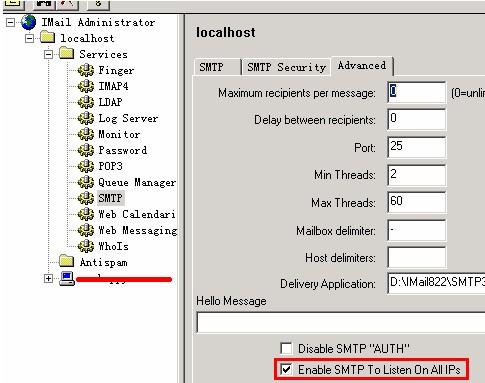The width and height of the screenshot is (485, 383).
Task: Click the IMail Administrator globe icon
Action: pos(28,22)
